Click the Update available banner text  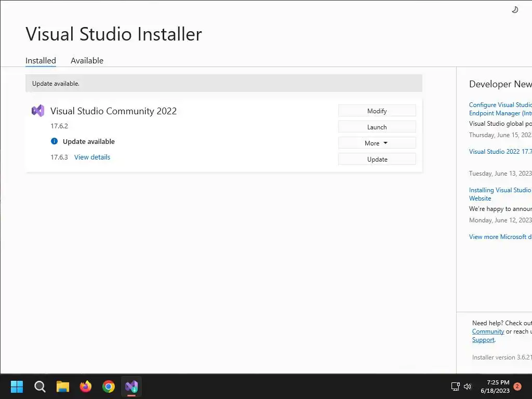click(x=56, y=84)
